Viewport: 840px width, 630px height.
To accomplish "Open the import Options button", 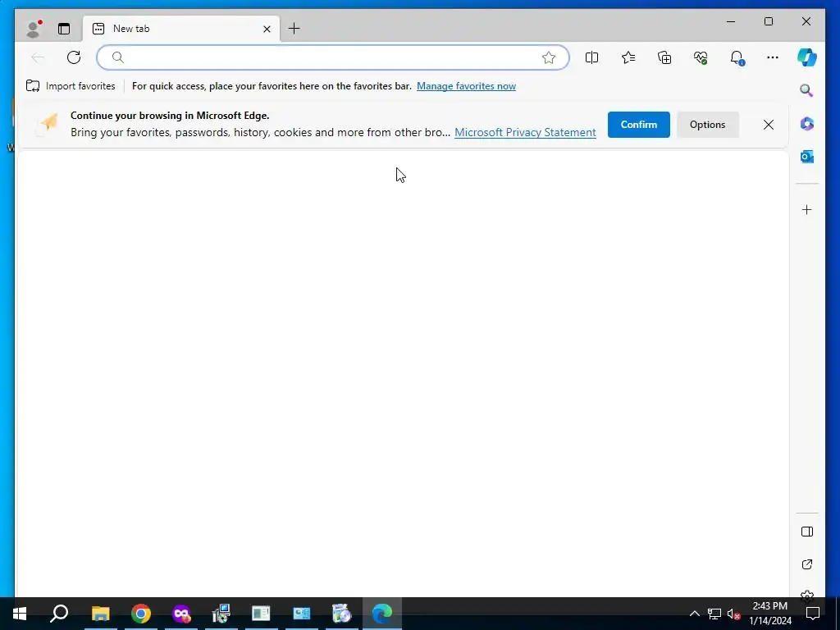I will click(707, 125).
